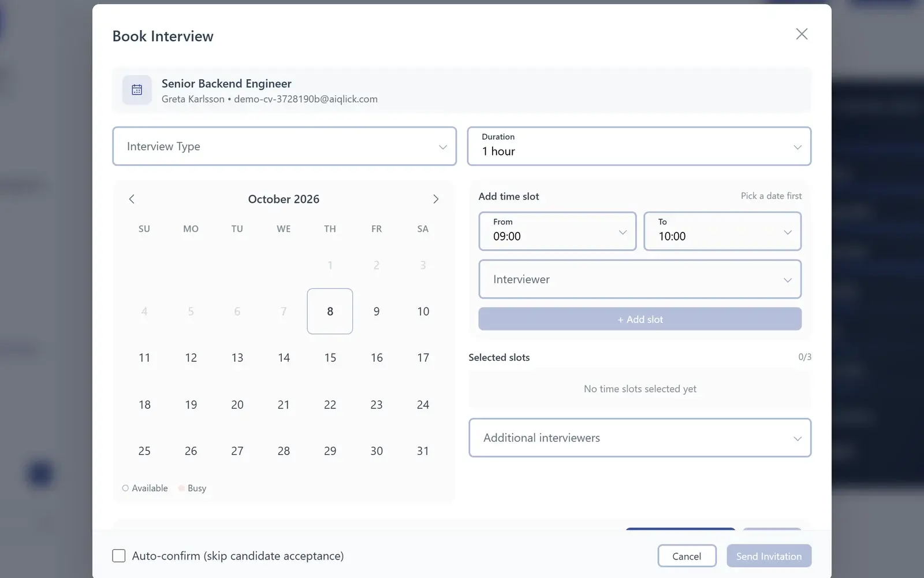Choose October 20 as the date

tap(237, 405)
